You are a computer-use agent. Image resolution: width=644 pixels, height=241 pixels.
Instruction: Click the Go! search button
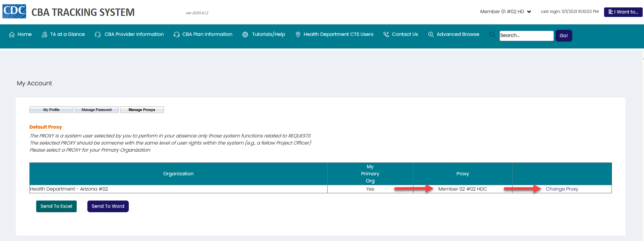564,36
